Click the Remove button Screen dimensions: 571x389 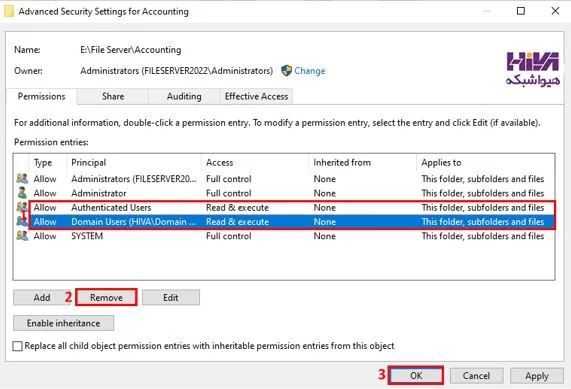click(x=106, y=298)
